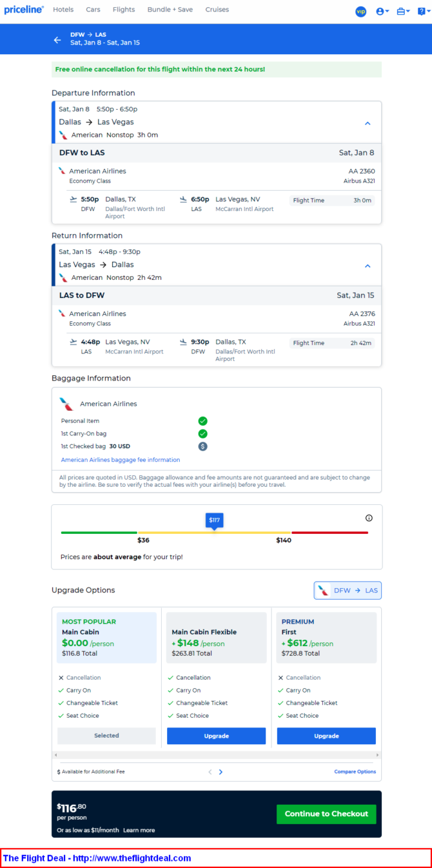Click the price info circle icon

(369, 518)
